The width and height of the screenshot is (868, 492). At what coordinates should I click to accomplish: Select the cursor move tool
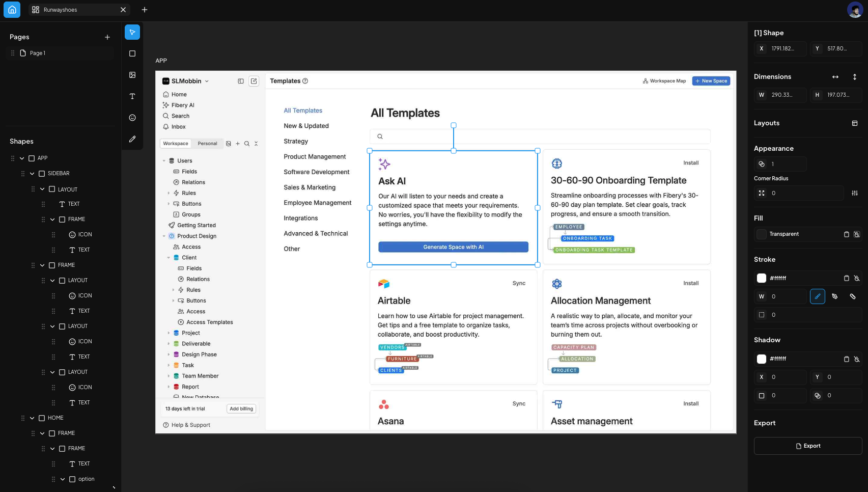132,32
